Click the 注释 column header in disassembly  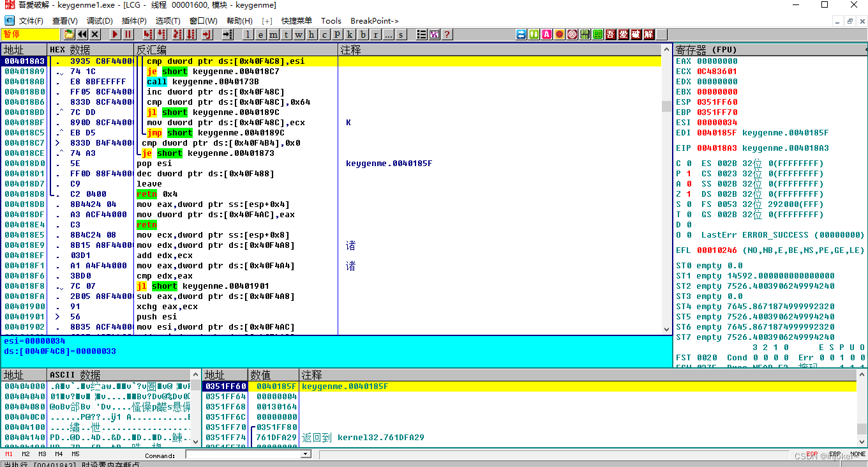(500, 49)
